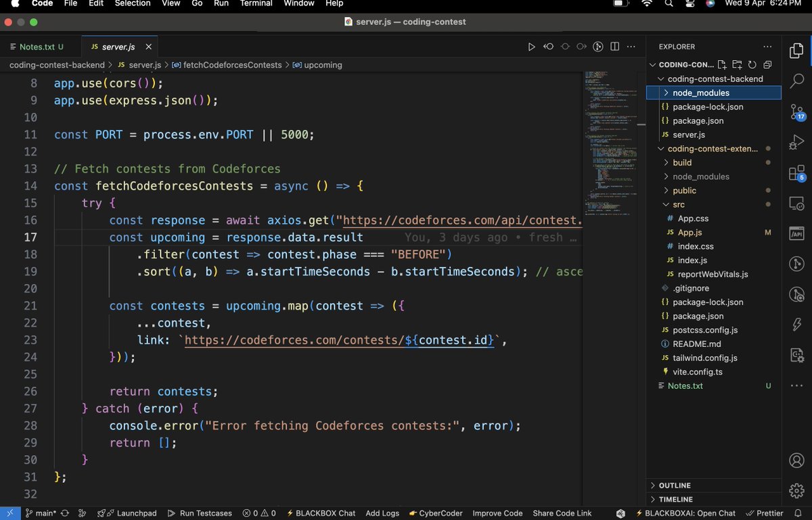Image resolution: width=812 pixels, height=520 pixels.
Task: Create a new file in the explorer
Action: (722, 65)
